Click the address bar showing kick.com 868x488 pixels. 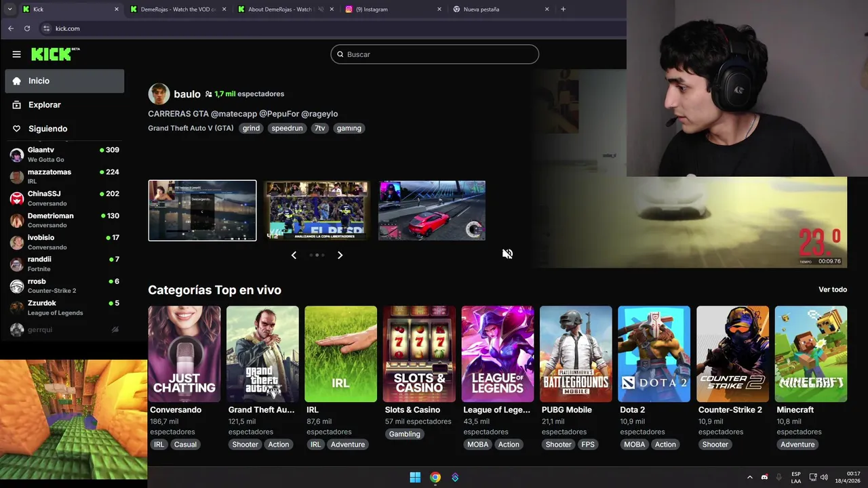[x=332, y=28]
